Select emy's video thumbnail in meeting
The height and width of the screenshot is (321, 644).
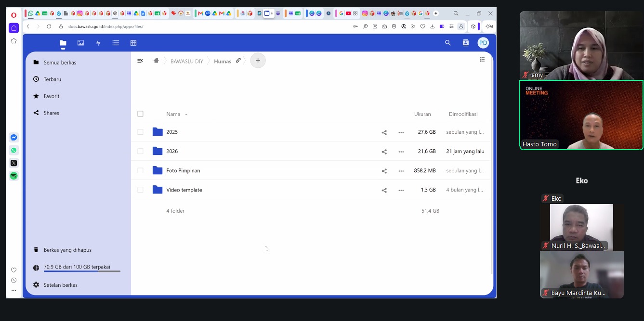pos(581,46)
